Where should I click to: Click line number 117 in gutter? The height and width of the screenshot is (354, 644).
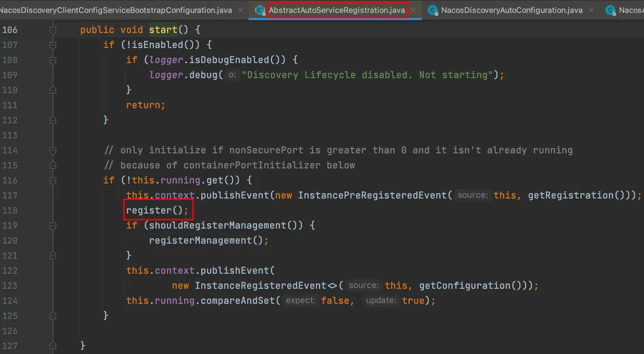point(10,195)
